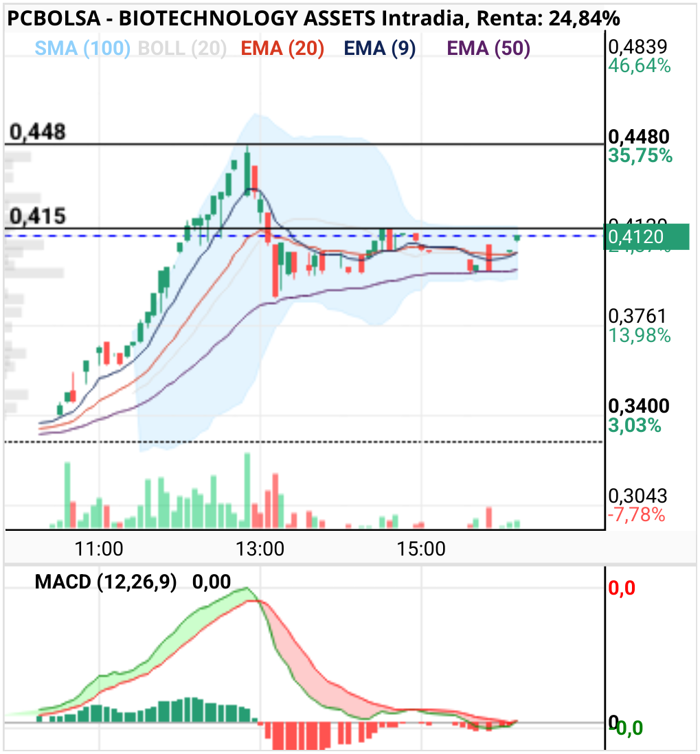The image size is (700, 754).
Task: Click the 13:00 time axis label
Action: 260,549
